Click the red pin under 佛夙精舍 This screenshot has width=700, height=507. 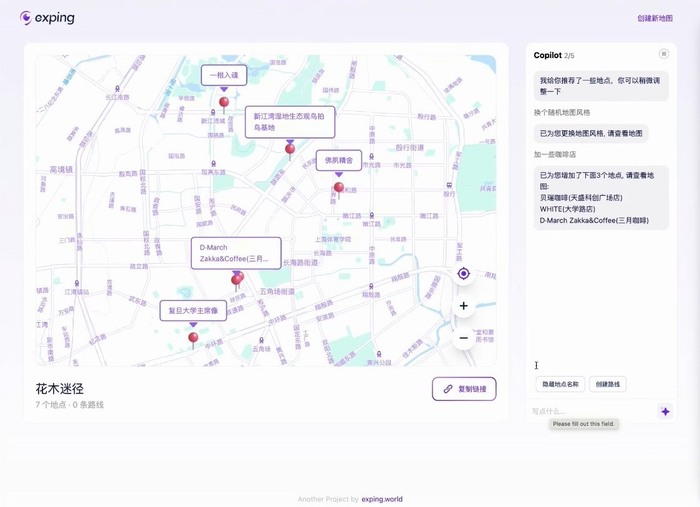pos(339,189)
